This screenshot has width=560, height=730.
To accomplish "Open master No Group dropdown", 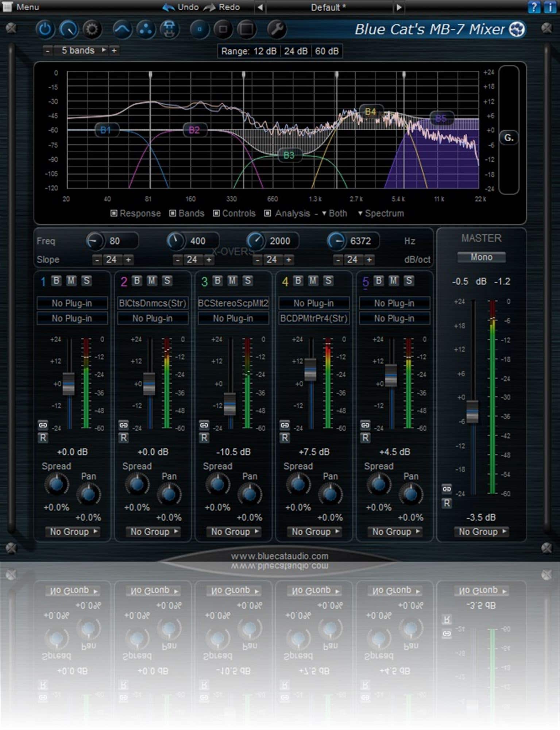I will click(x=482, y=531).
